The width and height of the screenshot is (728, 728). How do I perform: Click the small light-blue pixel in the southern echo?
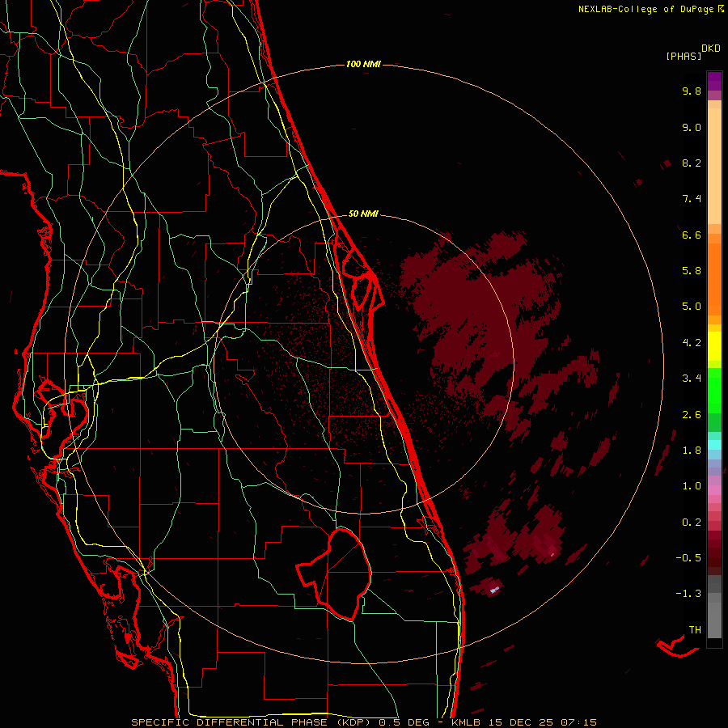pyautogui.click(x=495, y=590)
